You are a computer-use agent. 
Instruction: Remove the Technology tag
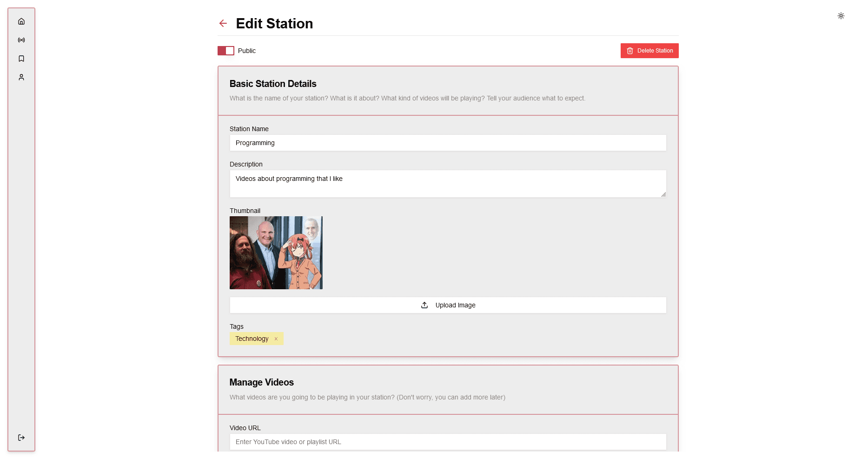pyautogui.click(x=276, y=339)
